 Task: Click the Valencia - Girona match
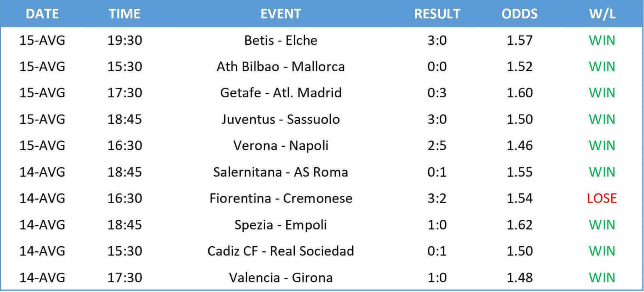280,277
